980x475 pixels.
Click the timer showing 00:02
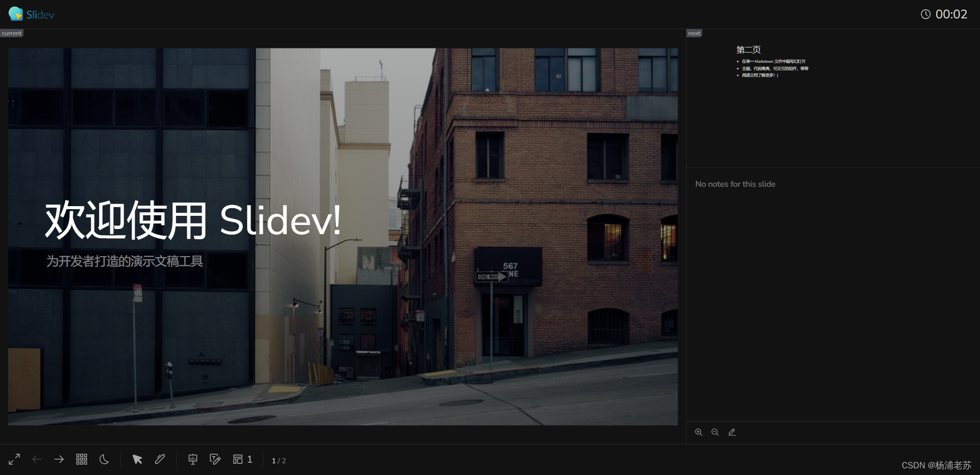pos(951,14)
